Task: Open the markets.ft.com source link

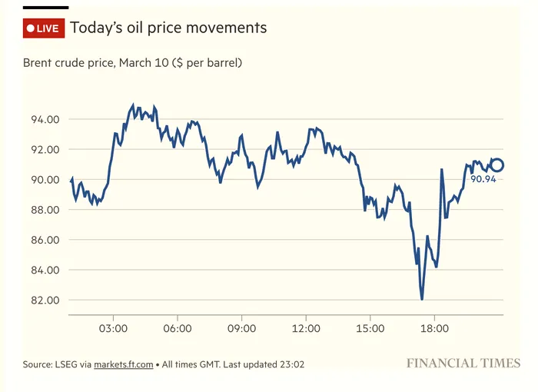Action: pos(124,364)
